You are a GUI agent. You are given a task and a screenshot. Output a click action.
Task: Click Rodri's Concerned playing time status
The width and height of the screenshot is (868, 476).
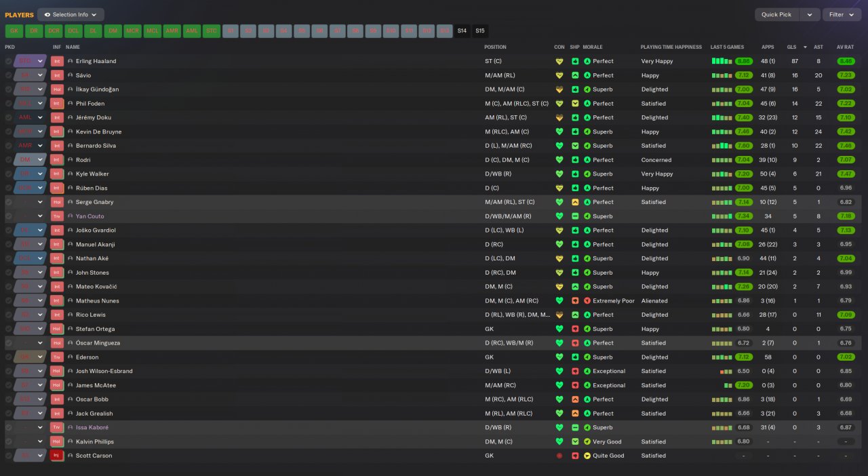pyautogui.click(x=656, y=160)
